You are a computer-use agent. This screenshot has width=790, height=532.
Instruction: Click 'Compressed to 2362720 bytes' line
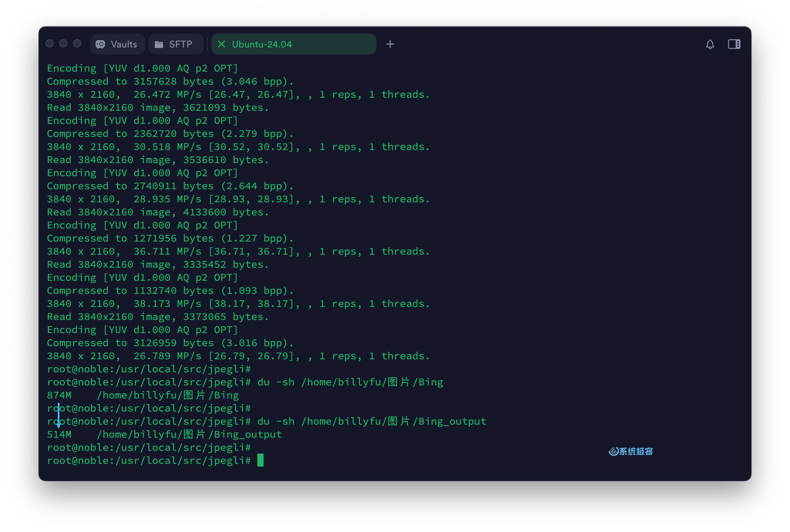[170, 134]
